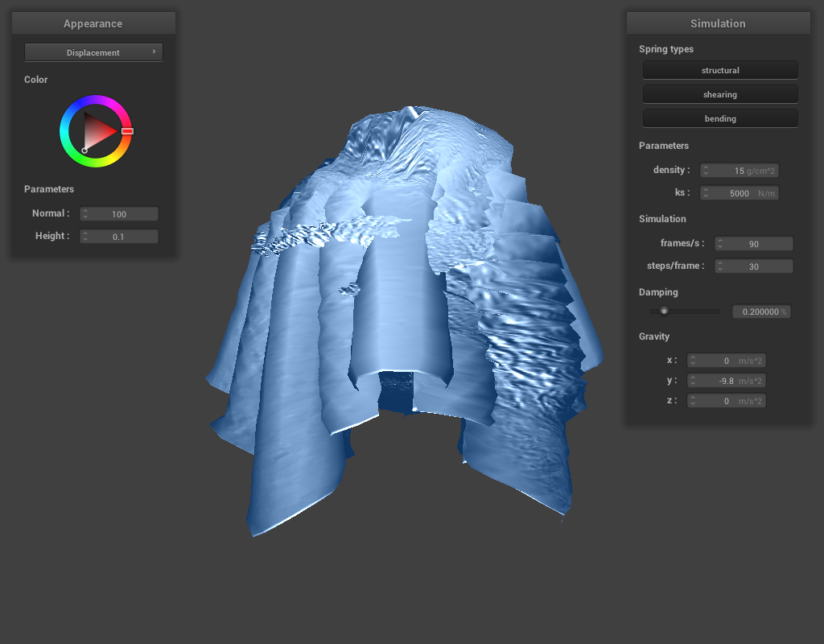Toggle the bending spring type
Image resolution: width=824 pixels, height=644 pixels.
[x=719, y=118]
